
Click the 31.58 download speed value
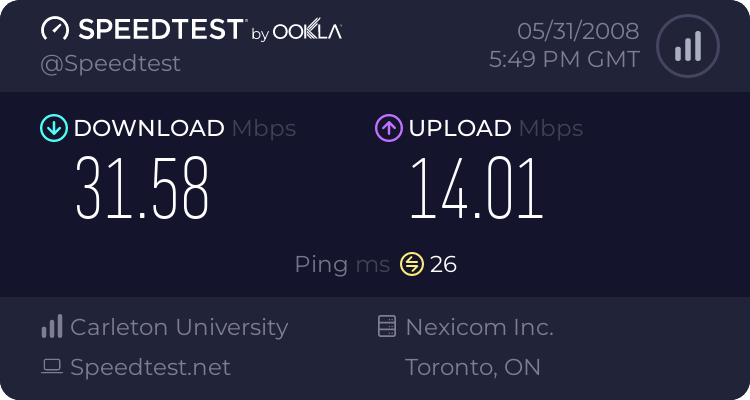click(143, 190)
